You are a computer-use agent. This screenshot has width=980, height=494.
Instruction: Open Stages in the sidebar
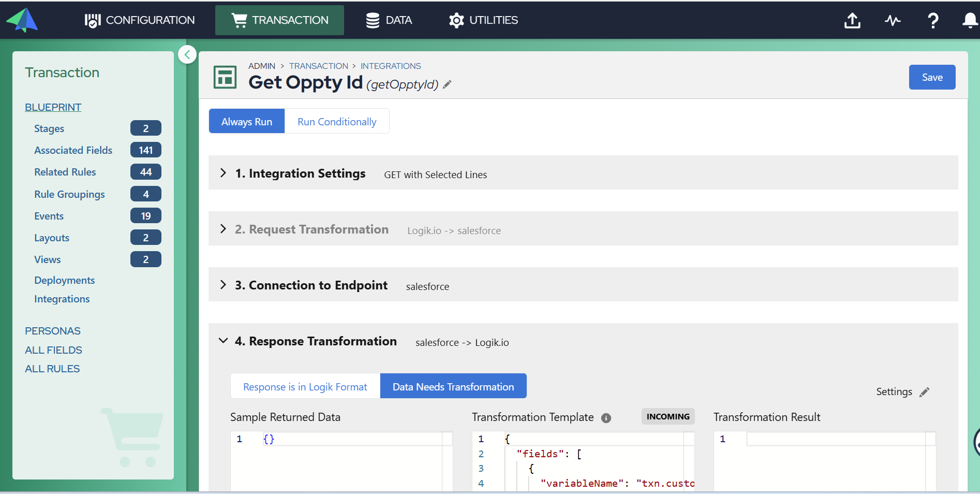49,128
